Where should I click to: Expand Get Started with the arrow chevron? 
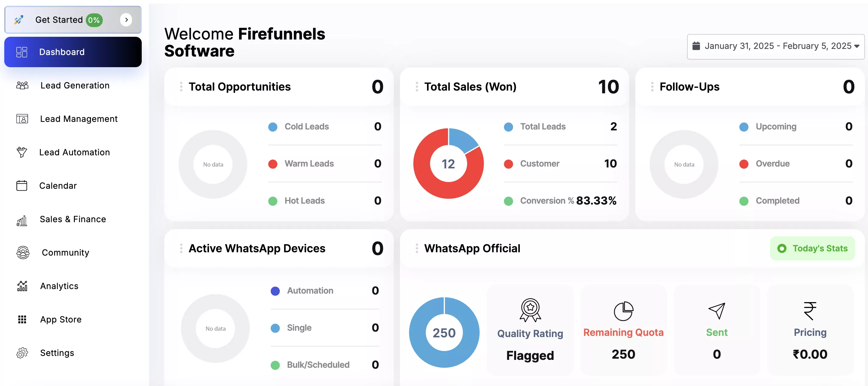[x=126, y=20]
